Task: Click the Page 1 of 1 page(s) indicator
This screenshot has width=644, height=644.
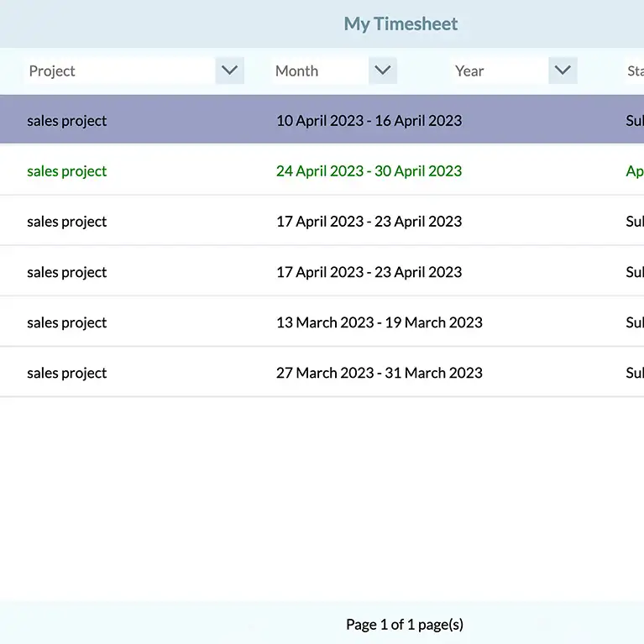Action: 404,625
